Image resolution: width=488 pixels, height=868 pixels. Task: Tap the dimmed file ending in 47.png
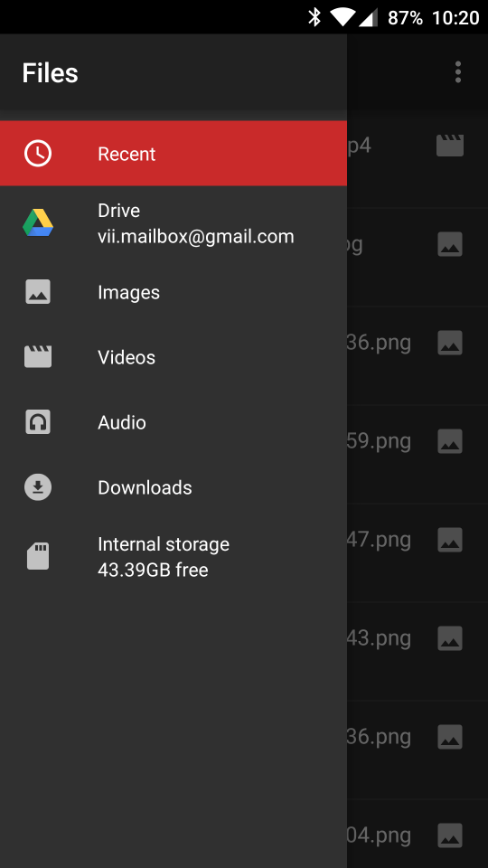click(x=418, y=540)
